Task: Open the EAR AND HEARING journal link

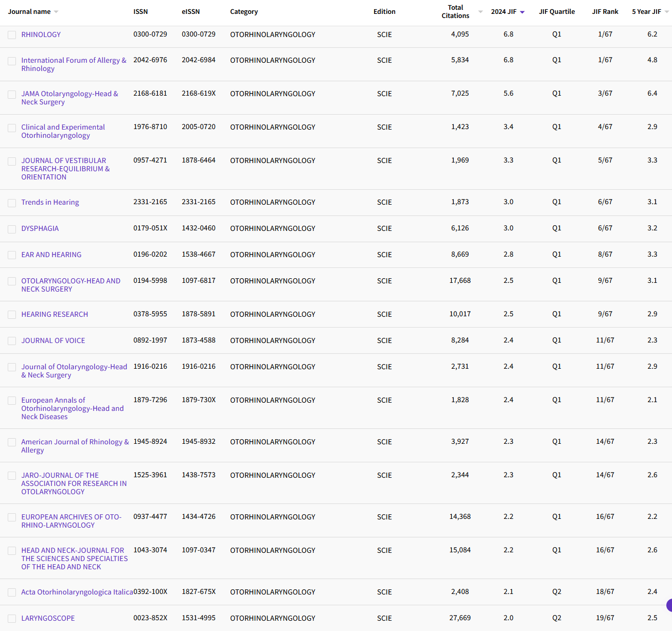Action: click(51, 255)
